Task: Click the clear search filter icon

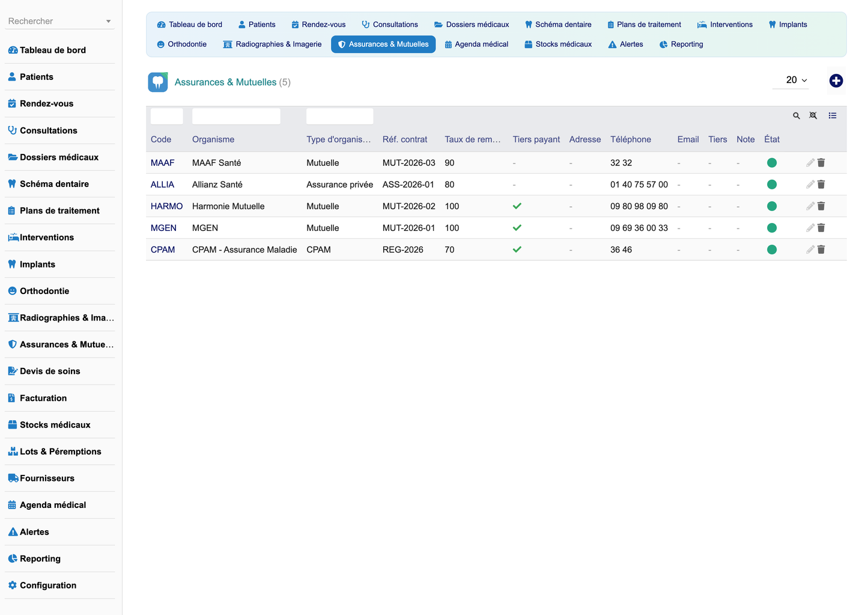Action: point(813,115)
